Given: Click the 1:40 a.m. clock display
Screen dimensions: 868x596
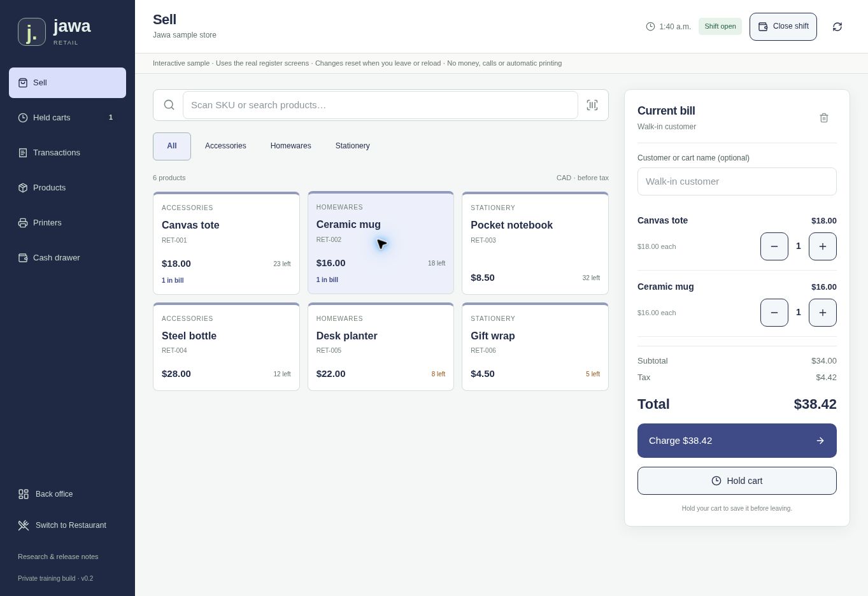Looking at the screenshot, I should 668,27.
